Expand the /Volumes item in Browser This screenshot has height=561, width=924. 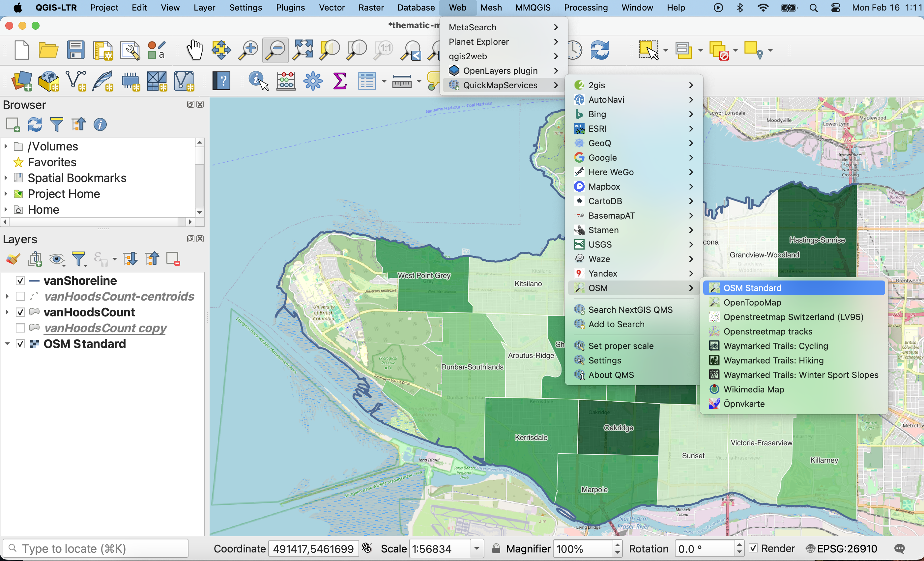pyautogui.click(x=6, y=146)
